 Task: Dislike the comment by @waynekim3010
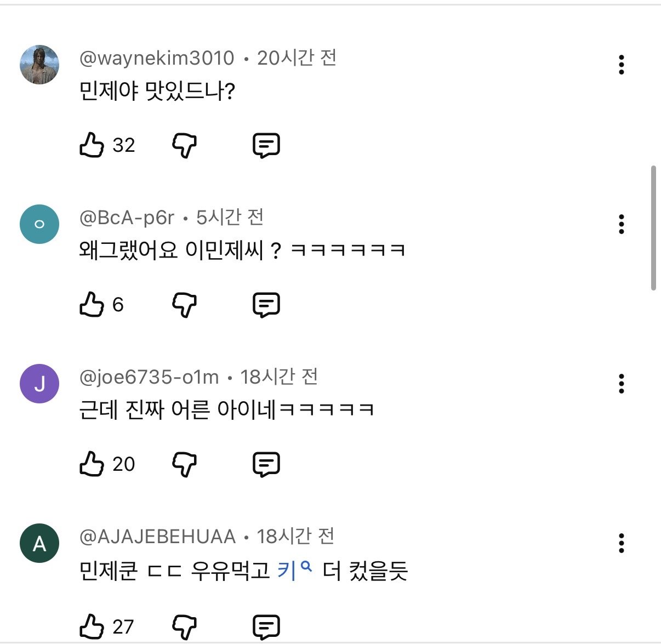185,146
